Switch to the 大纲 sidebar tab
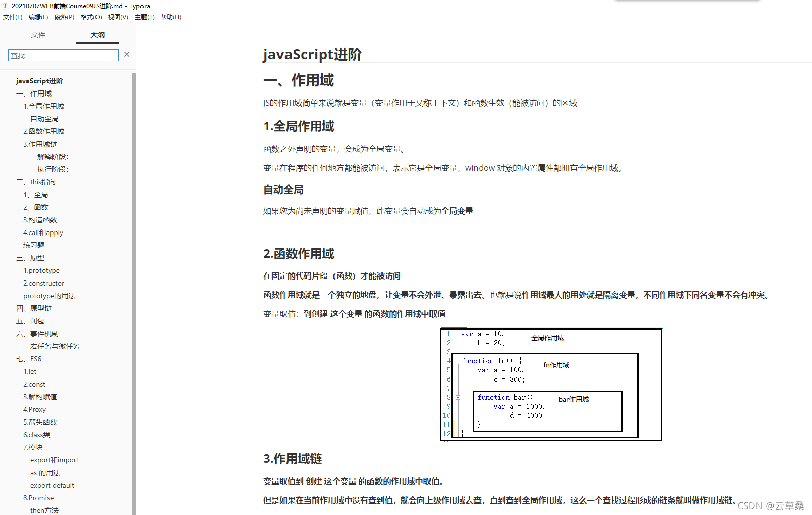This screenshot has width=812, height=515. coord(98,35)
